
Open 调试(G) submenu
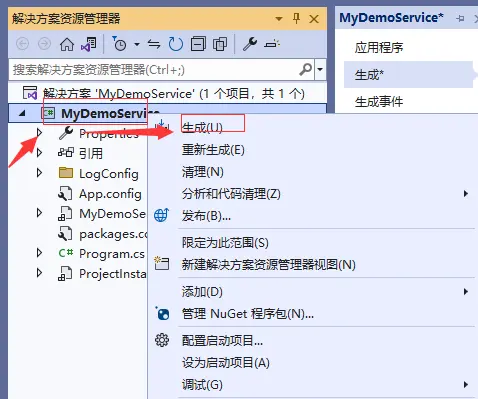coord(202,385)
